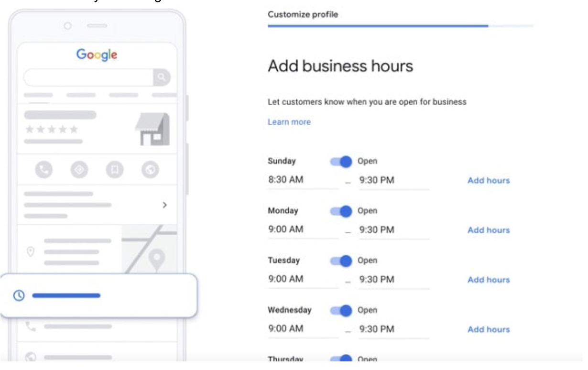Click the phone call icon in mockup
The height and width of the screenshot is (370, 588).
[44, 170]
